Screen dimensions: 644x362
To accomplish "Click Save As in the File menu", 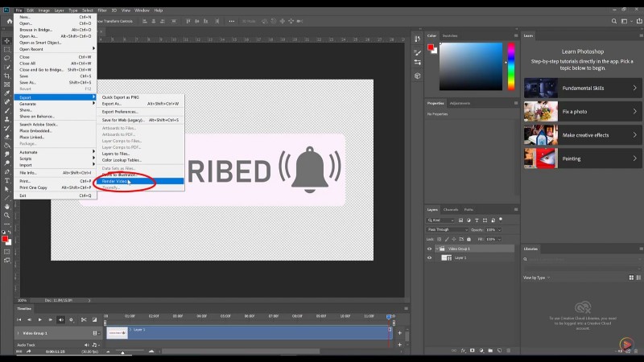I will pyautogui.click(x=55, y=83).
